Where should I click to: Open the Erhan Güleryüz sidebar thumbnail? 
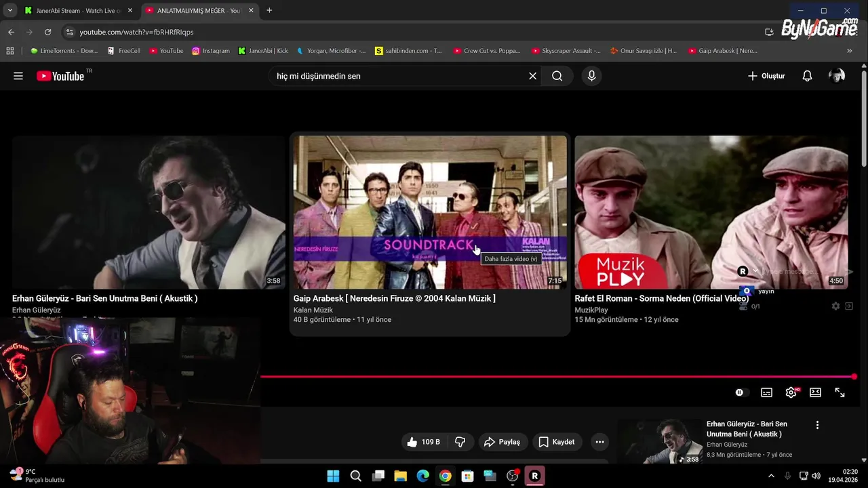661,441
